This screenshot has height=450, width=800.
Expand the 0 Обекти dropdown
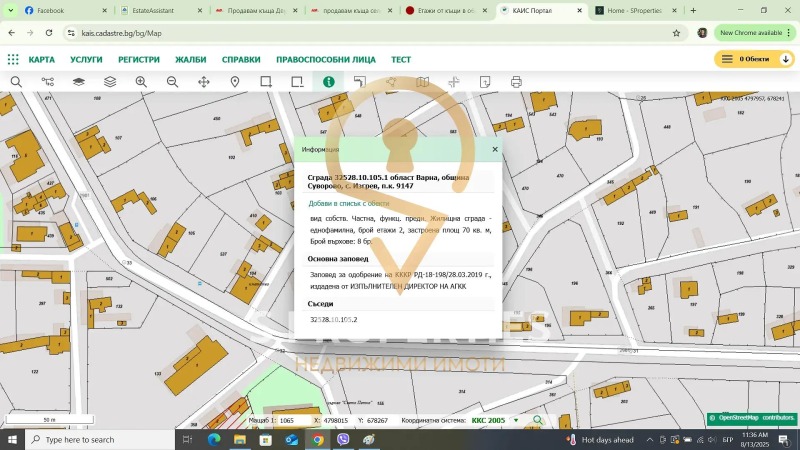pyautogui.click(x=754, y=60)
